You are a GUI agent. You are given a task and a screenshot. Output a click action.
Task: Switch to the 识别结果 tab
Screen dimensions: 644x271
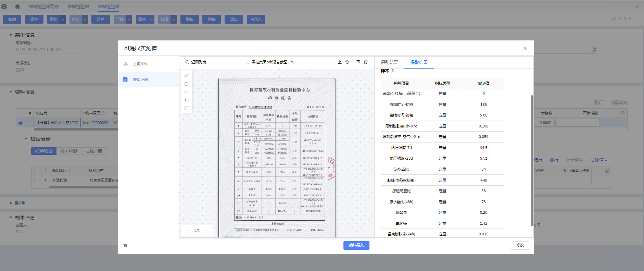click(389, 62)
